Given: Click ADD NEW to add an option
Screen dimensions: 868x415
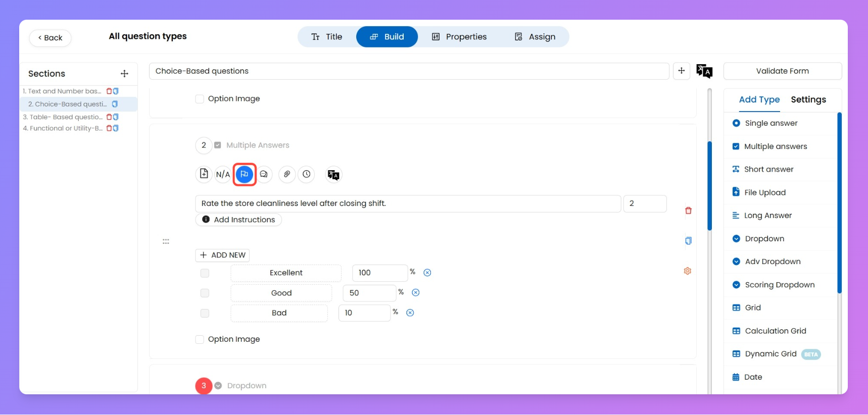Looking at the screenshot, I should tap(222, 255).
